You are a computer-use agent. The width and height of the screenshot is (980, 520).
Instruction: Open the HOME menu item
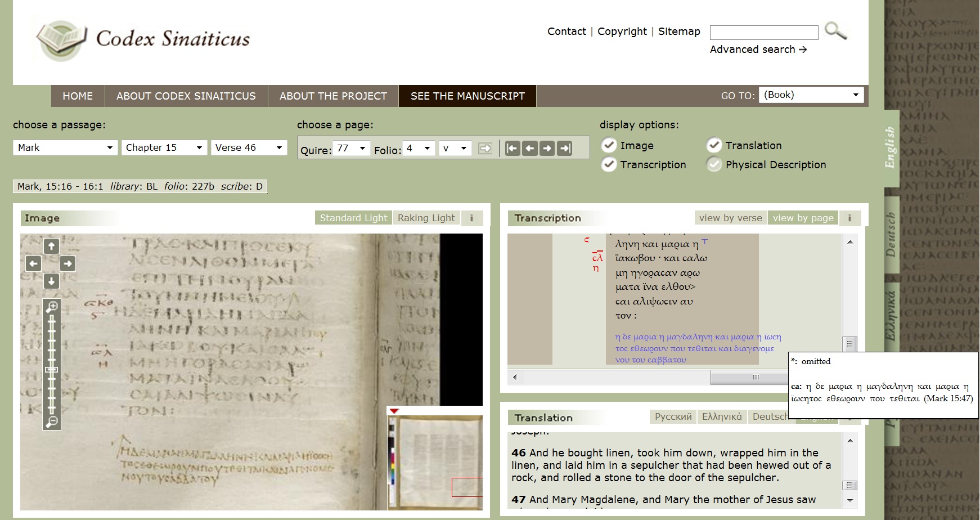(x=78, y=96)
